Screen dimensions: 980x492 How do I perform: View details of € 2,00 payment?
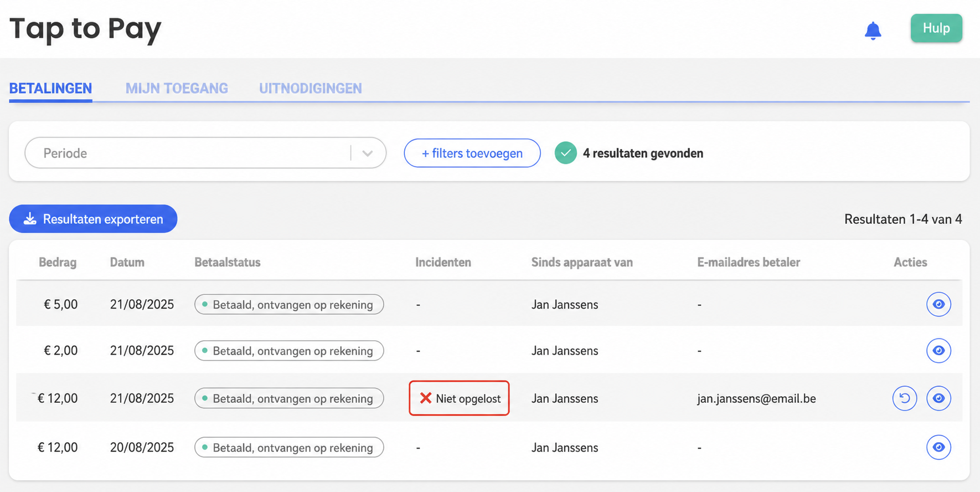point(938,351)
